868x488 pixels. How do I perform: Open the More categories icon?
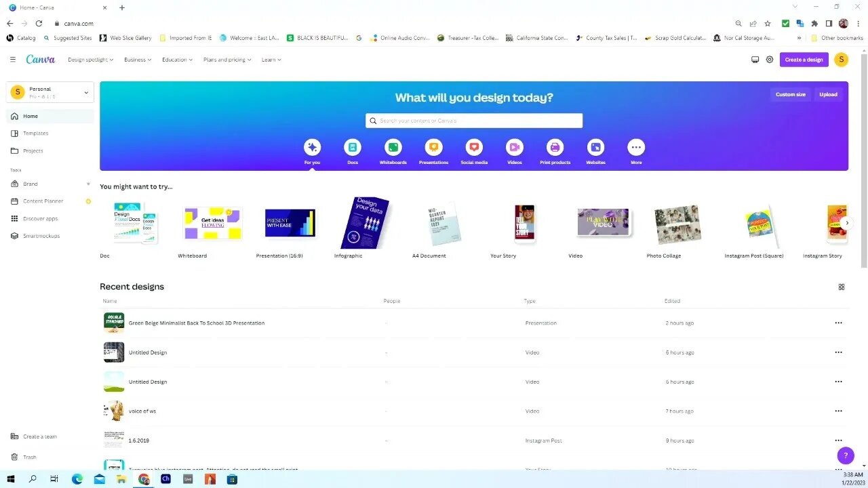click(x=636, y=147)
